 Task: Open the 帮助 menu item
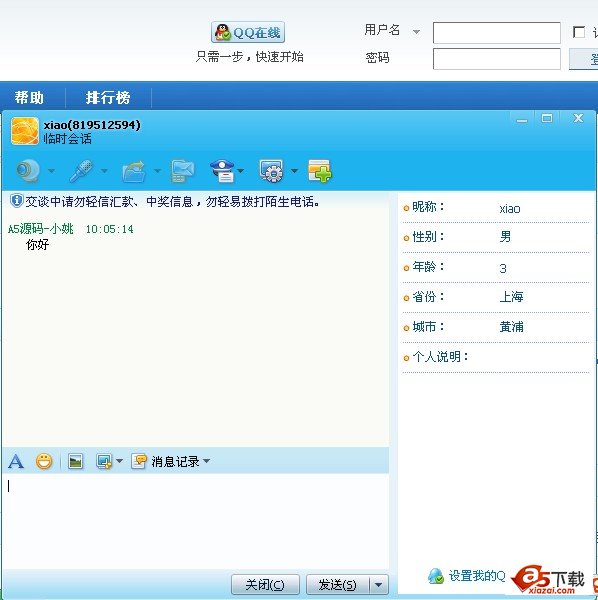29,97
